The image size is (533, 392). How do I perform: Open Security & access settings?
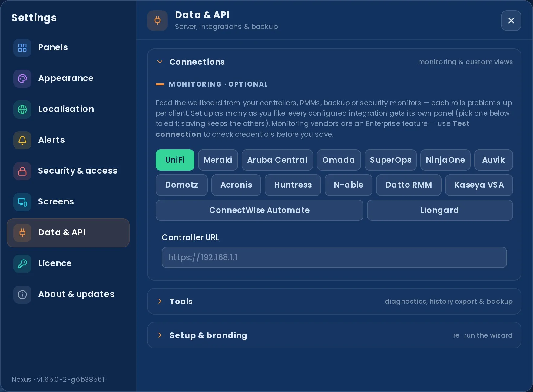point(68,171)
